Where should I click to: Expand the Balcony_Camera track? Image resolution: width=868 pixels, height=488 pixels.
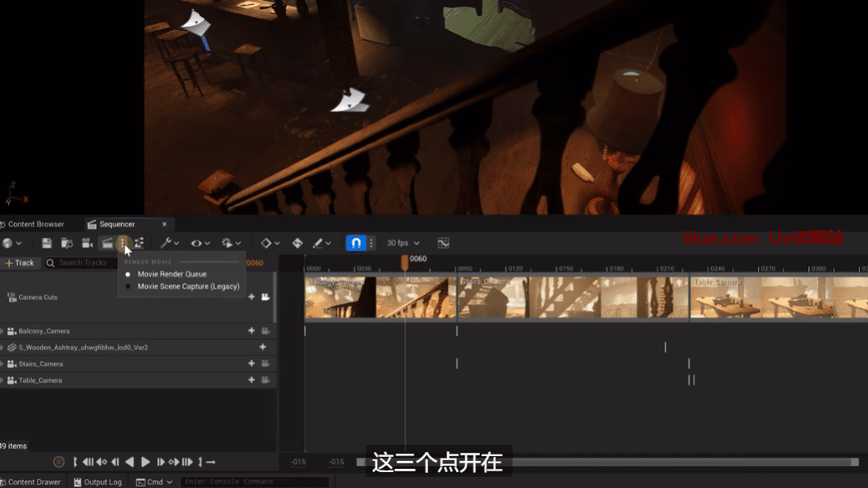coord(2,331)
